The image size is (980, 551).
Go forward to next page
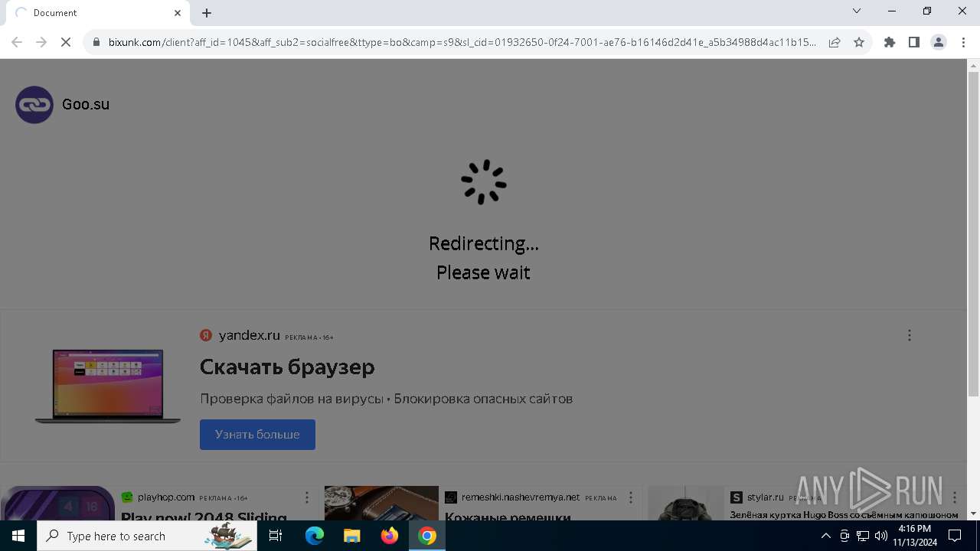41,43
